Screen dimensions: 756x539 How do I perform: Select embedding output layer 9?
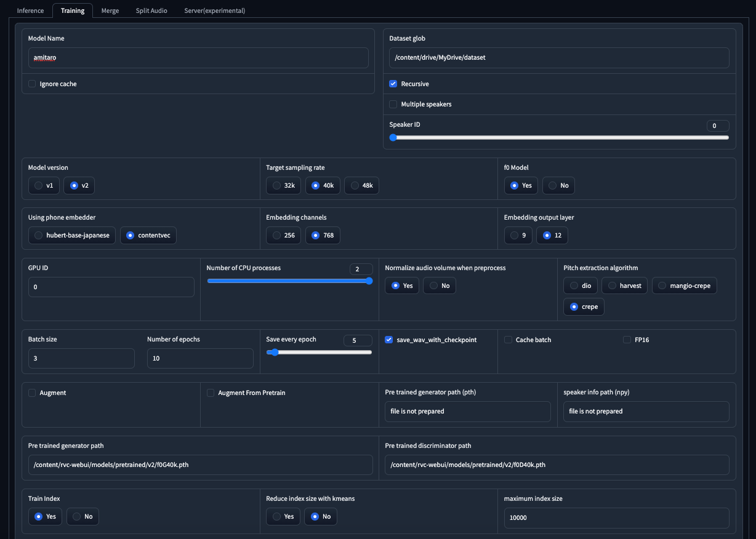tap(518, 235)
